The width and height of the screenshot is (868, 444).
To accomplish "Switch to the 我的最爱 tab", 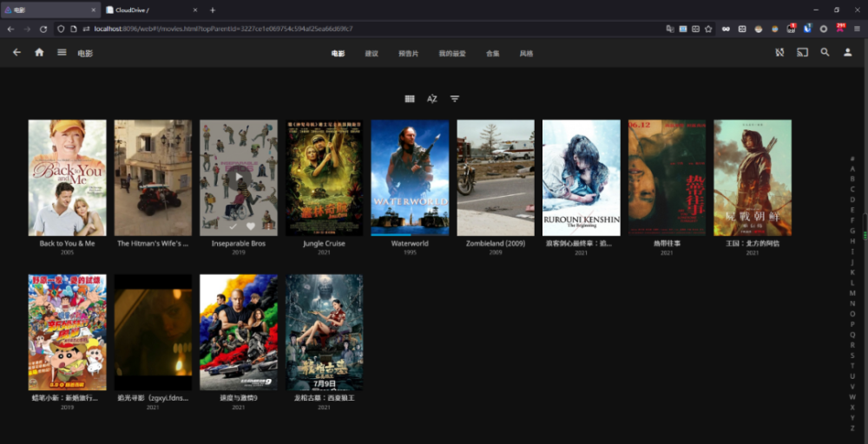I will coord(451,54).
